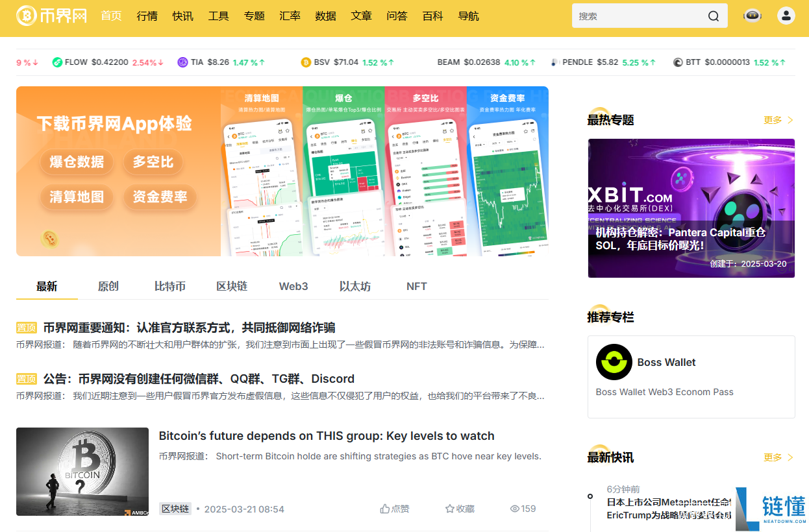Open 专题 menu item
This screenshot has width=809, height=532.
(x=254, y=16)
